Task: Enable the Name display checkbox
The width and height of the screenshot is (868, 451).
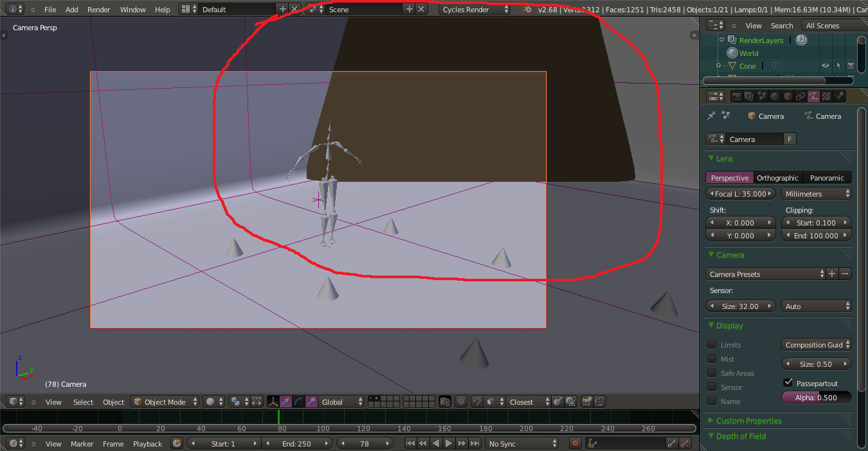Action: [x=712, y=401]
